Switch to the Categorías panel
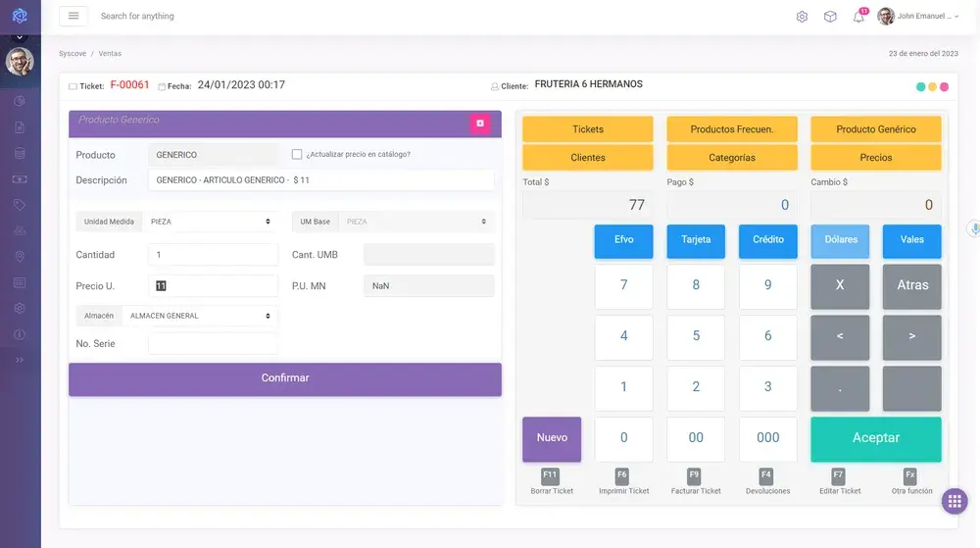The width and height of the screenshot is (980, 548). point(732,158)
